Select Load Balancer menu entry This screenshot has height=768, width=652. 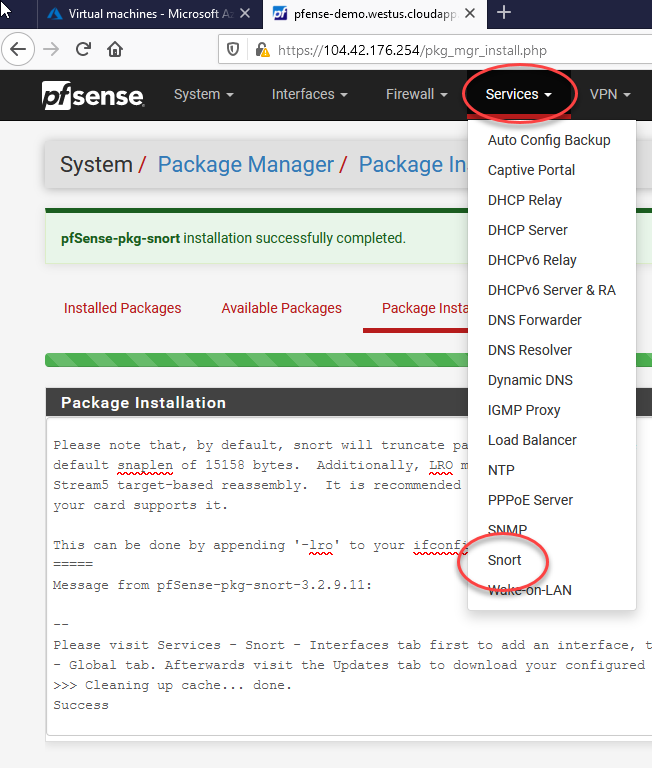[x=532, y=440]
